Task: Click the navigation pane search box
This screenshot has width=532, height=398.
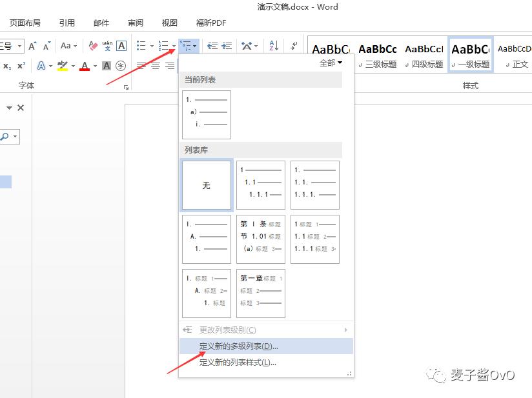Action: click(9, 136)
